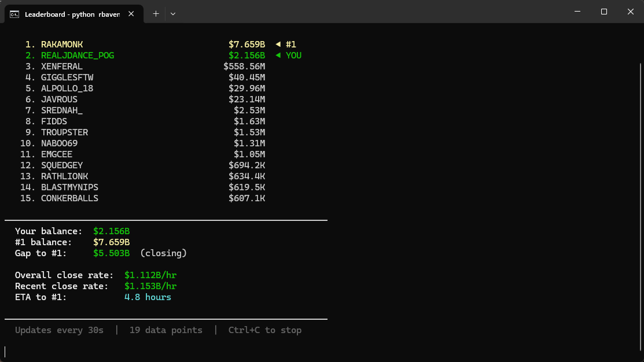The image size is (644, 362).
Task: Click the "Overall close rate:" label
Action: (x=64, y=275)
